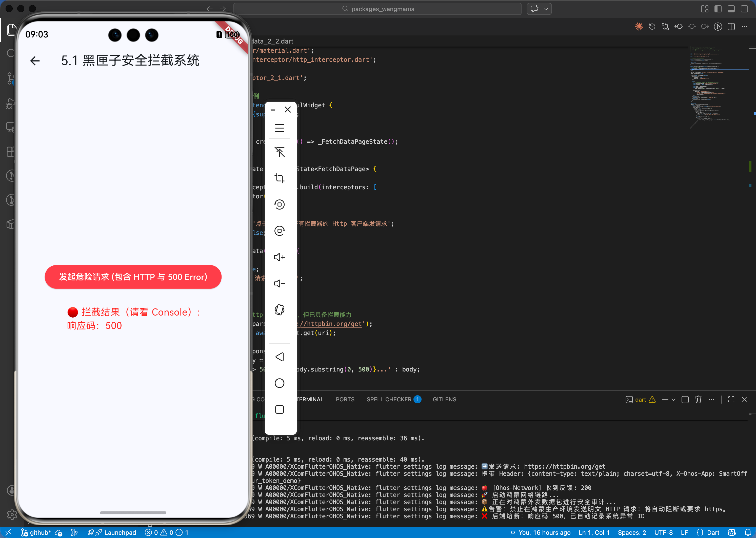Screen dimensions: 756x538
Task: Click the httpbin.org/get link in code
Action: 331,324
